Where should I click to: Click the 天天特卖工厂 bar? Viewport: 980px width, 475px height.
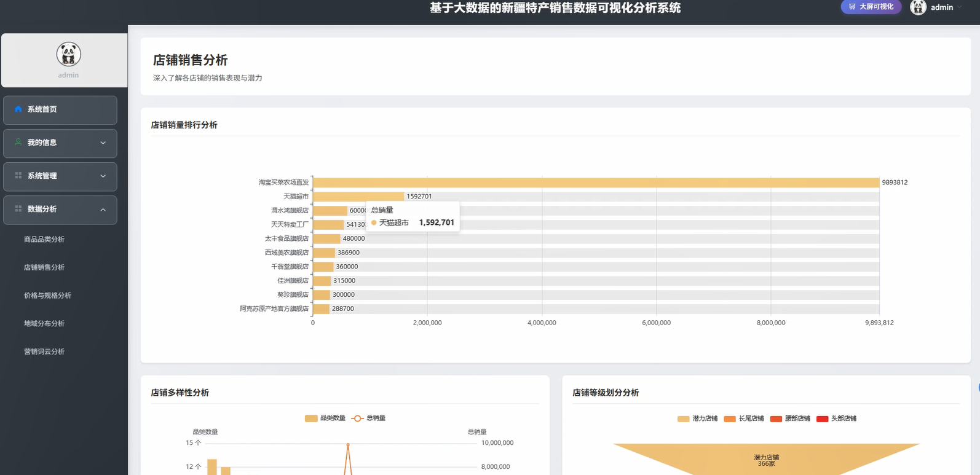[328, 225]
